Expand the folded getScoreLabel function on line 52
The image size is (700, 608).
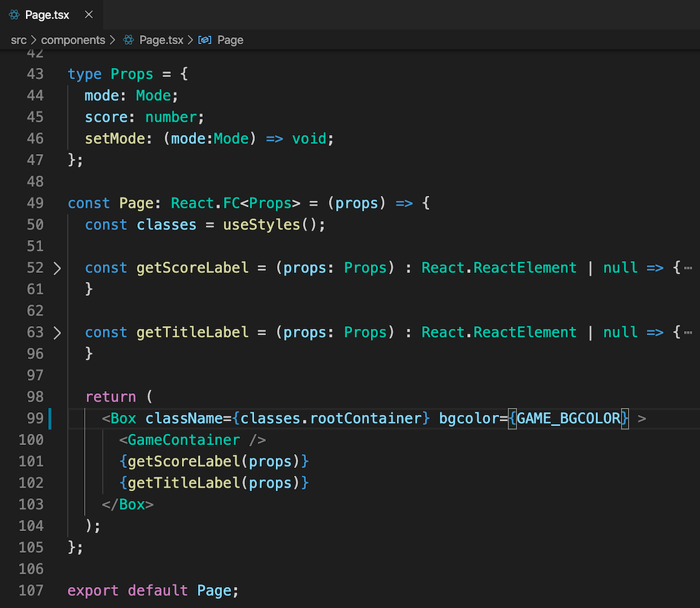pyautogui.click(x=57, y=268)
